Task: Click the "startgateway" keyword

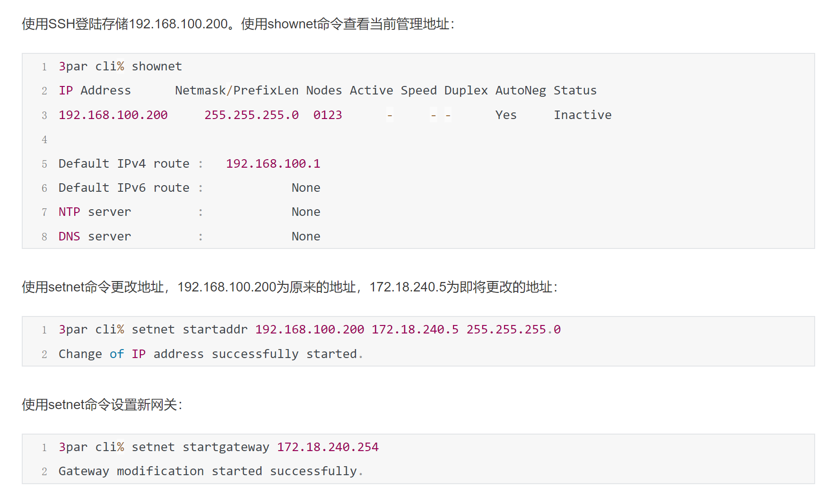Action: point(226,447)
